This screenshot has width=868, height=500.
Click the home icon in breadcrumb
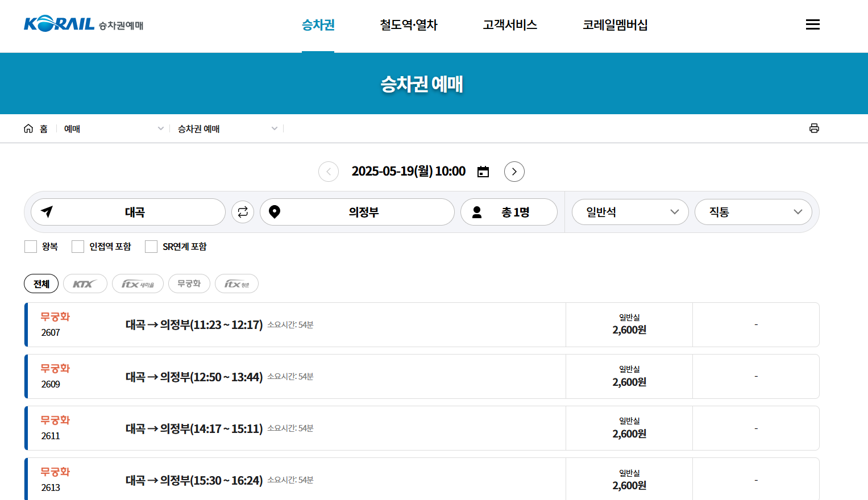pos(28,128)
